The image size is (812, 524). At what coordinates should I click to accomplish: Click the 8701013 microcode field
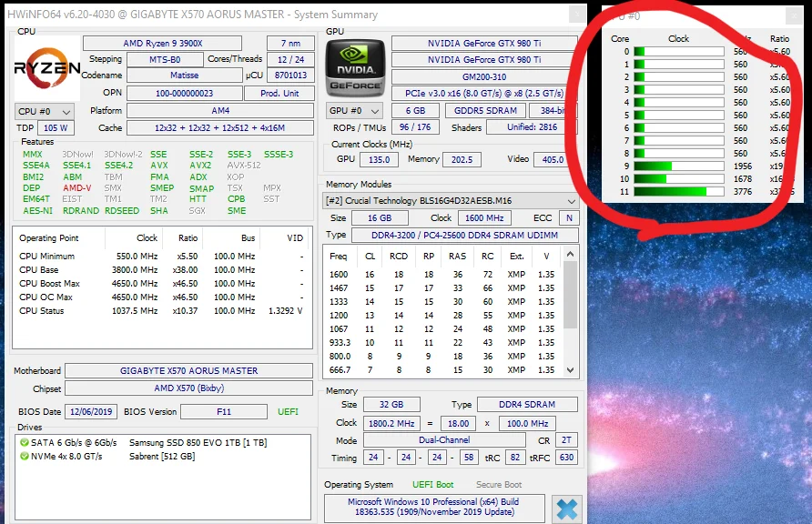click(290, 76)
